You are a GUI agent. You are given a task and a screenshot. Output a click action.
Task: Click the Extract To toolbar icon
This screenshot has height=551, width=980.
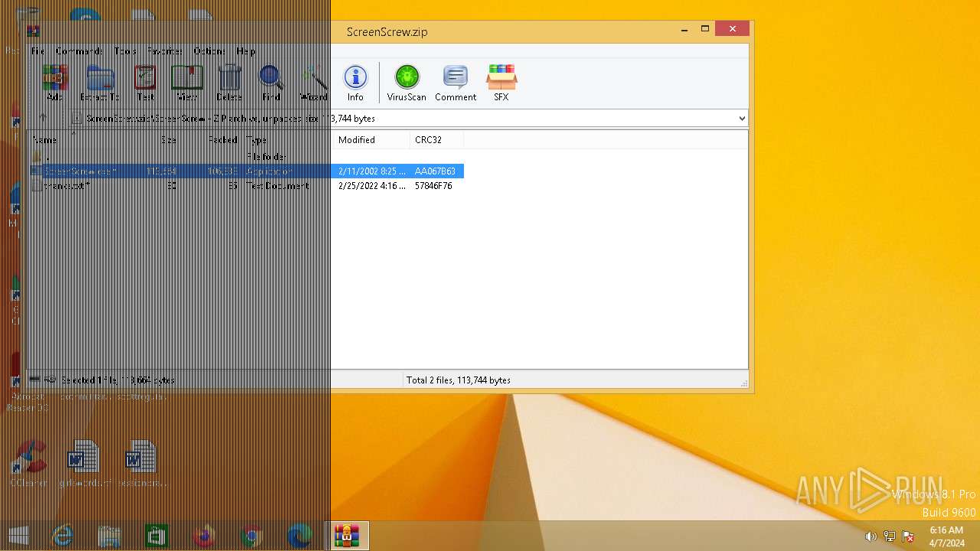(100, 83)
